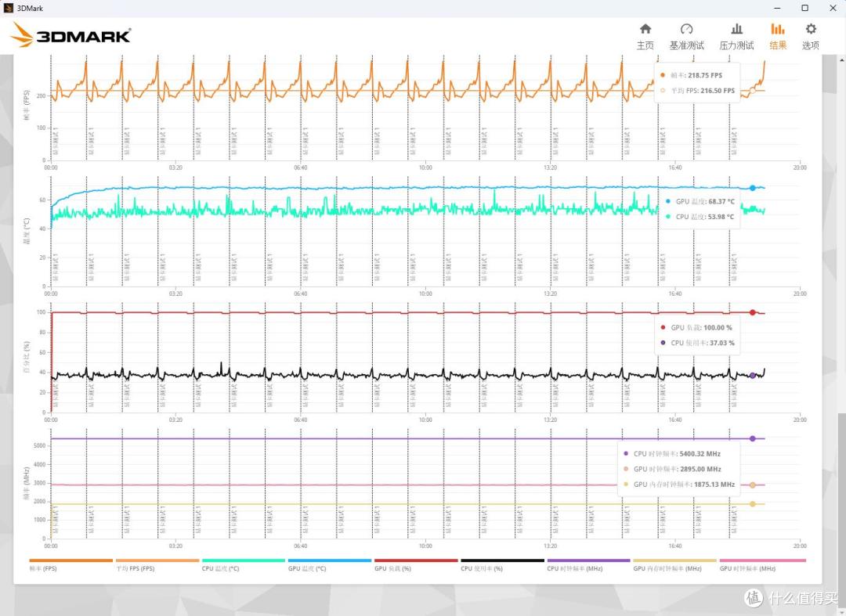Click the CPU usage data point marker on the black line
This screenshot has height=616, width=846.
click(753, 376)
